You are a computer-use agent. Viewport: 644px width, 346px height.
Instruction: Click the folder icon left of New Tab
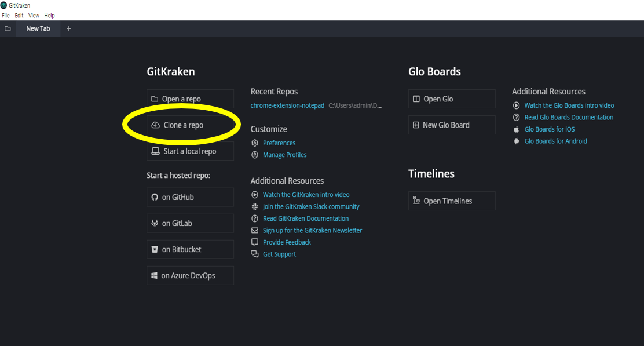(x=8, y=28)
